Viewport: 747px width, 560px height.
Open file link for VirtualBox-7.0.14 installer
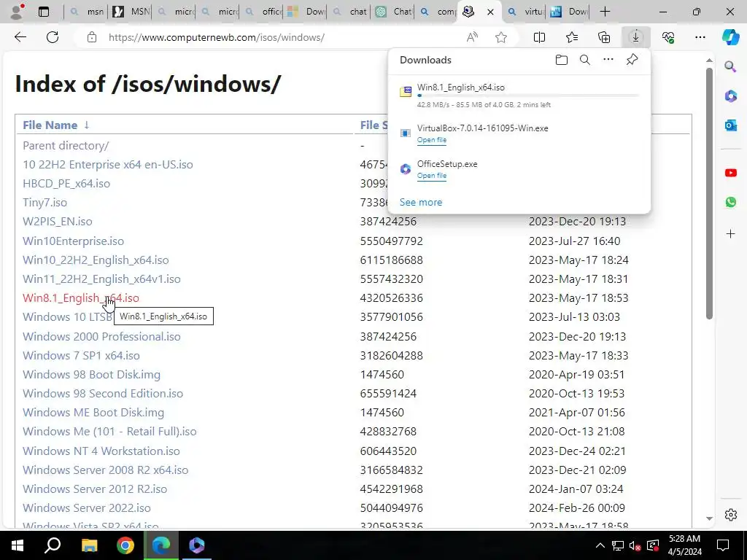click(x=432, y=140)
